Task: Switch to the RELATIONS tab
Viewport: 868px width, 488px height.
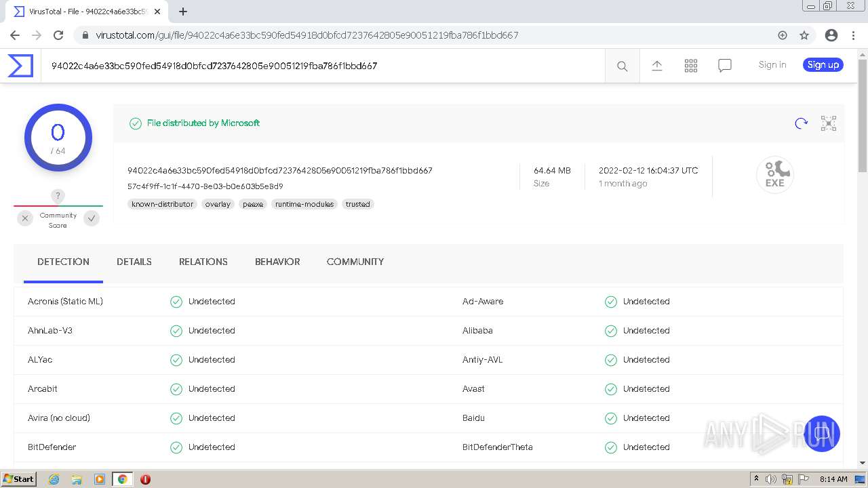Action: click(x=203, y=262)
